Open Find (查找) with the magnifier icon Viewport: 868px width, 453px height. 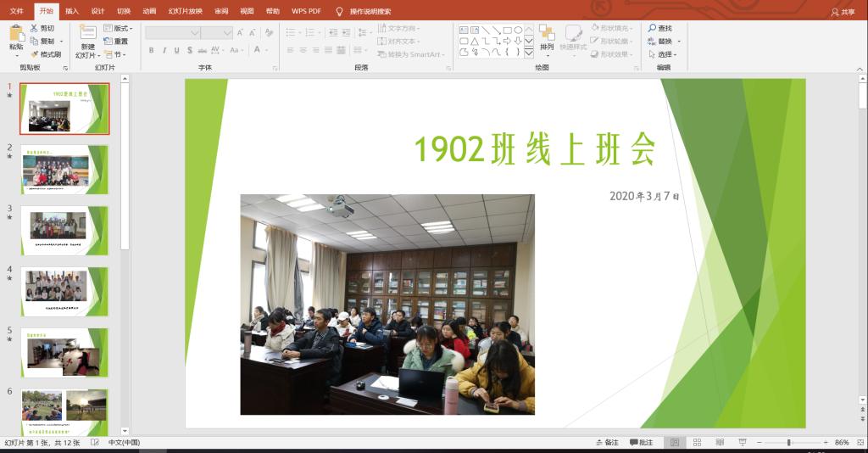click(653, 28)
